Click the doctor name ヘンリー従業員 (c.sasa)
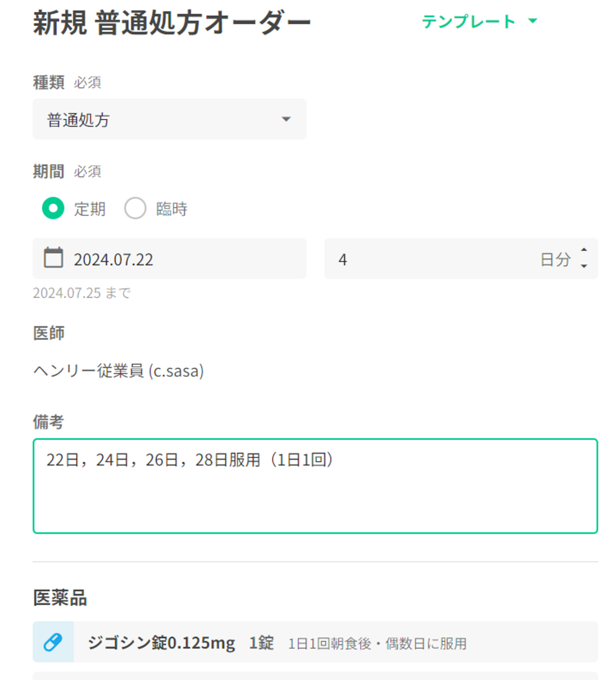Viewport: 616px width, 680px height. tap(119, 371)
